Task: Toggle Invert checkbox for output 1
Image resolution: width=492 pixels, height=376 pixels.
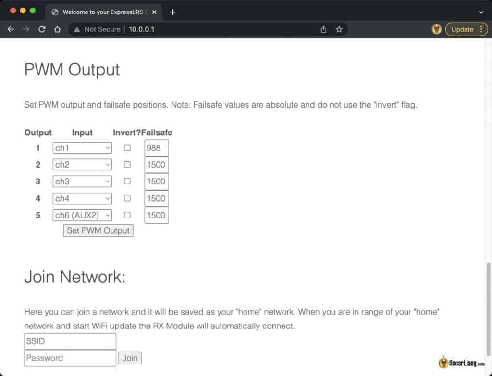Action: 127,148
